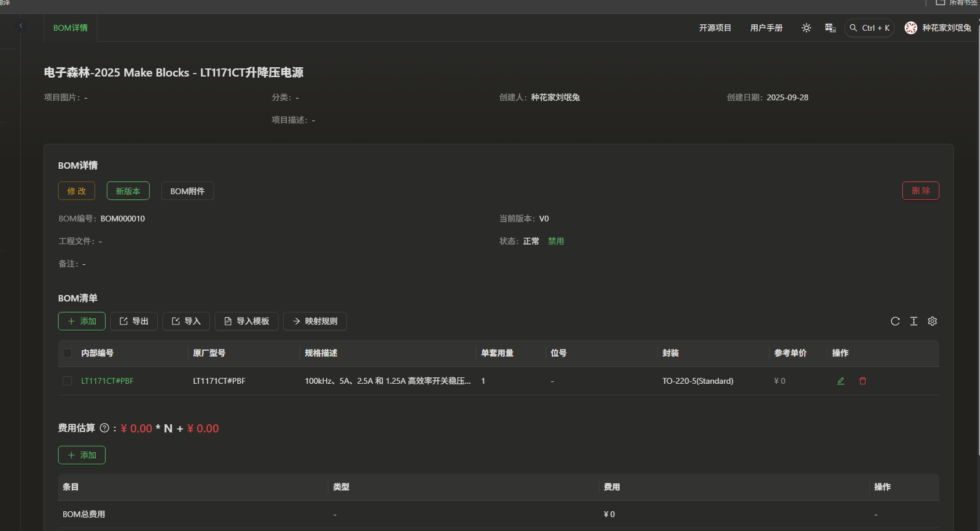Click the user avatar in the header

(x=910, y=28)
